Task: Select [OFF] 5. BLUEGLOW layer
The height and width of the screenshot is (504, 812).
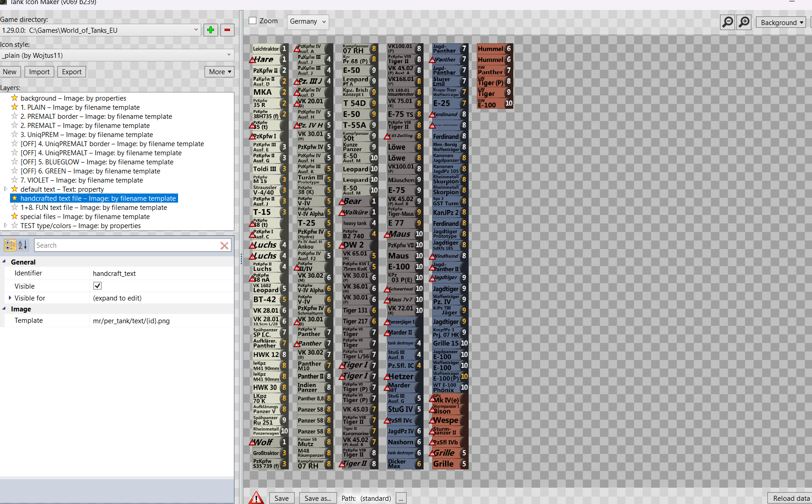Action: (97, 162)
